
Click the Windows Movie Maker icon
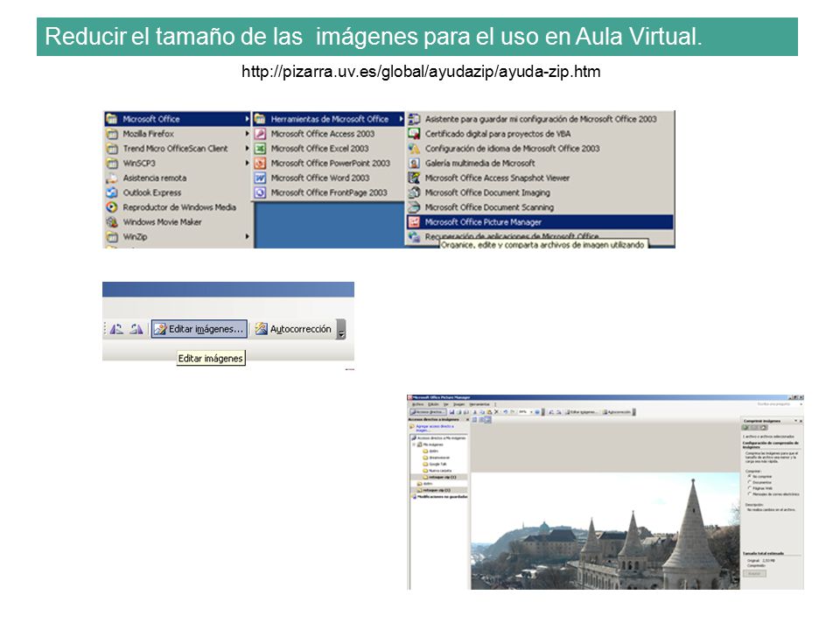click(x=111, y=221)
